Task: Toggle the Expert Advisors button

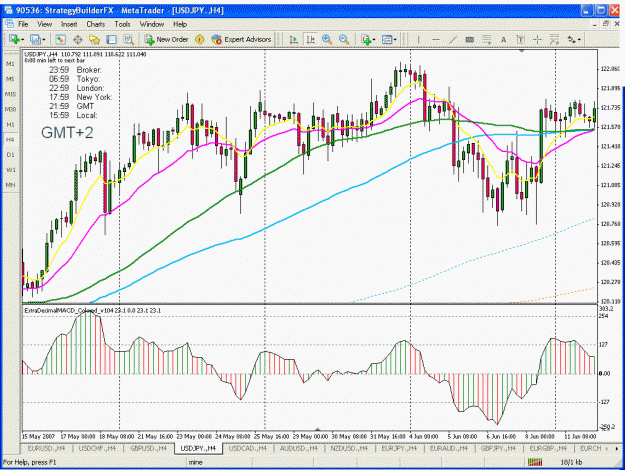Action: pyautogui.click(x=241, y=39)
